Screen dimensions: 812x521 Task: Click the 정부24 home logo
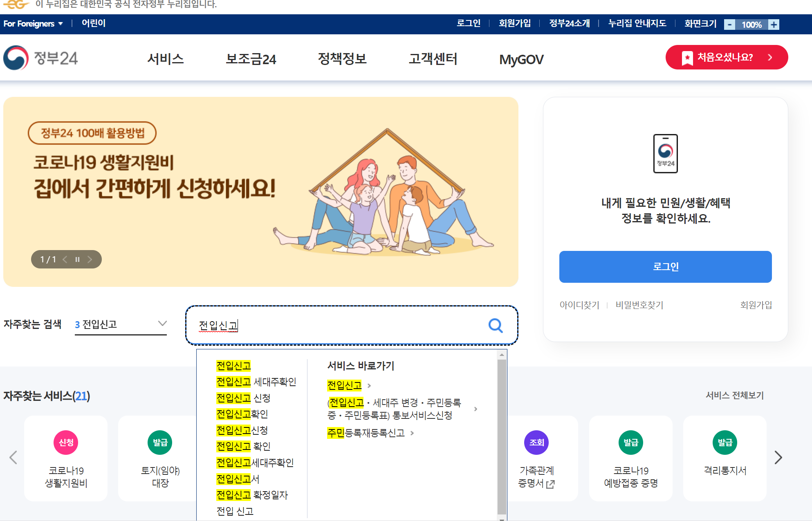coord(40,58)
